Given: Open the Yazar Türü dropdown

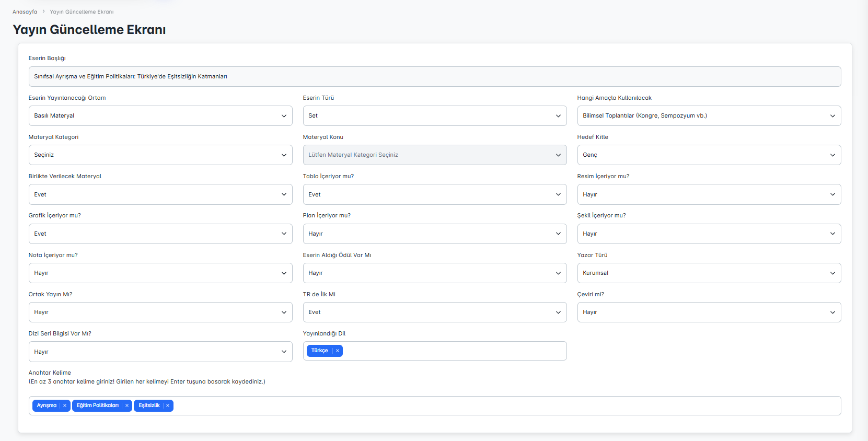Looking at the screenshot, I should pyautogui.click(x=709, y=273).
